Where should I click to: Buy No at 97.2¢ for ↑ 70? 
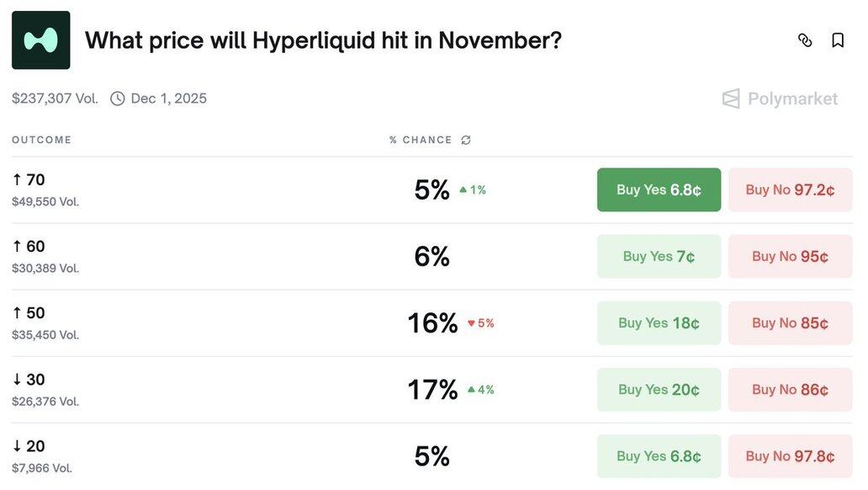(x=790, y=190)
